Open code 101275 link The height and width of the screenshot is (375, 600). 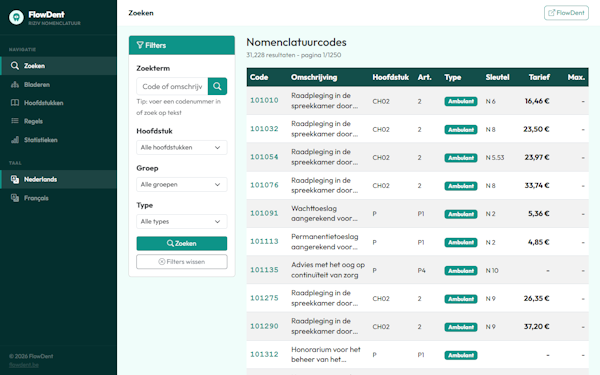264,298
